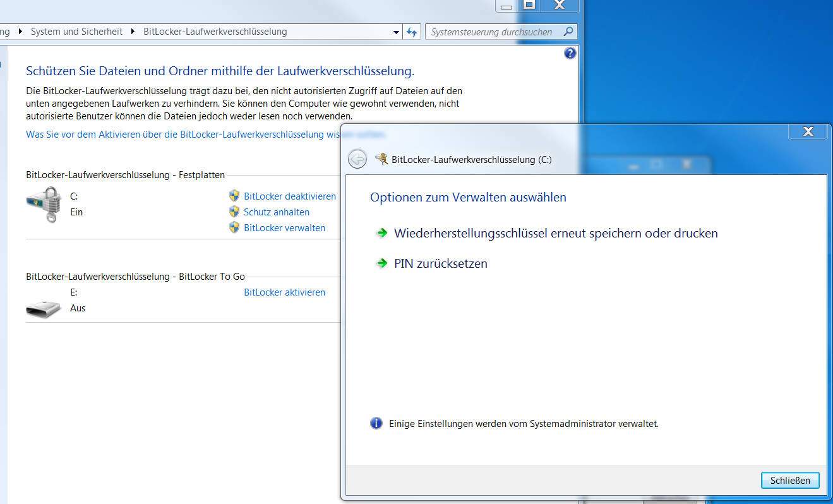
Task: Open the help question mark icon
Action: click(x=570, y=54)
